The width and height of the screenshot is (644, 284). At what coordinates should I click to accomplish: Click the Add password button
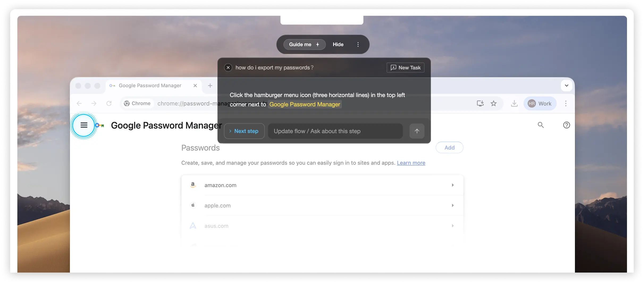[x=449, y=147]
